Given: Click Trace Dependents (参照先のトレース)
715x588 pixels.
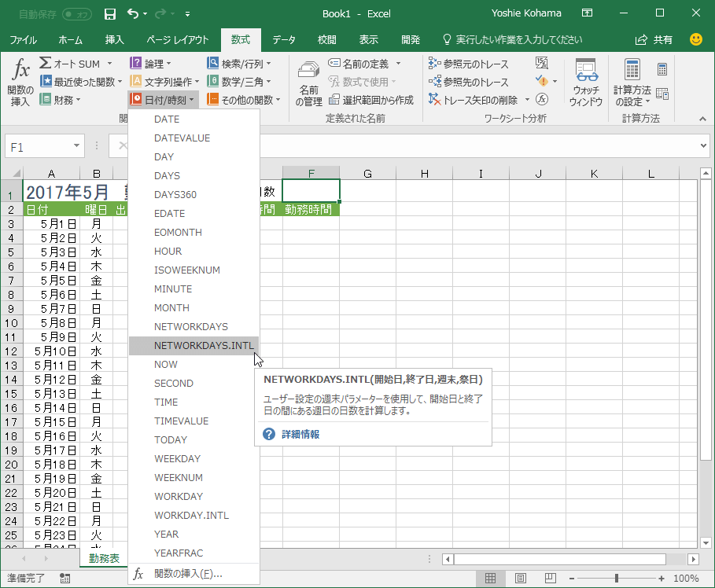Looking at the screenshot, I should [468, 82].
